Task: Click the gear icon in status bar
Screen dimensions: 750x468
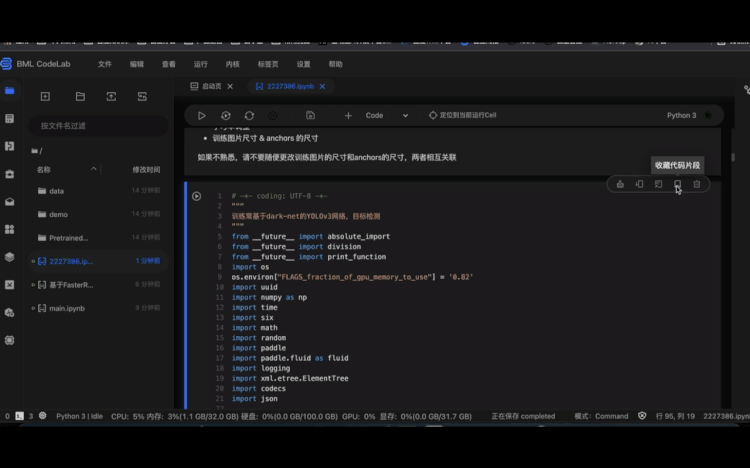Action: coord(43,415)
